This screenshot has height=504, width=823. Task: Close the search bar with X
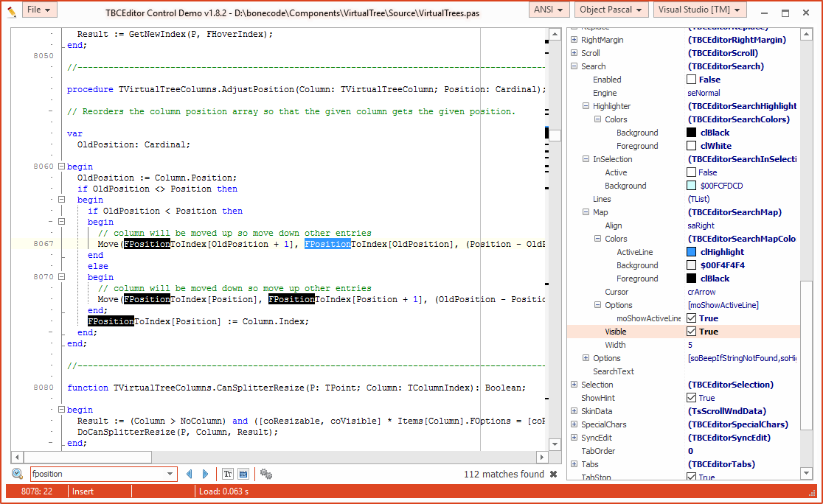coord(553,475)
